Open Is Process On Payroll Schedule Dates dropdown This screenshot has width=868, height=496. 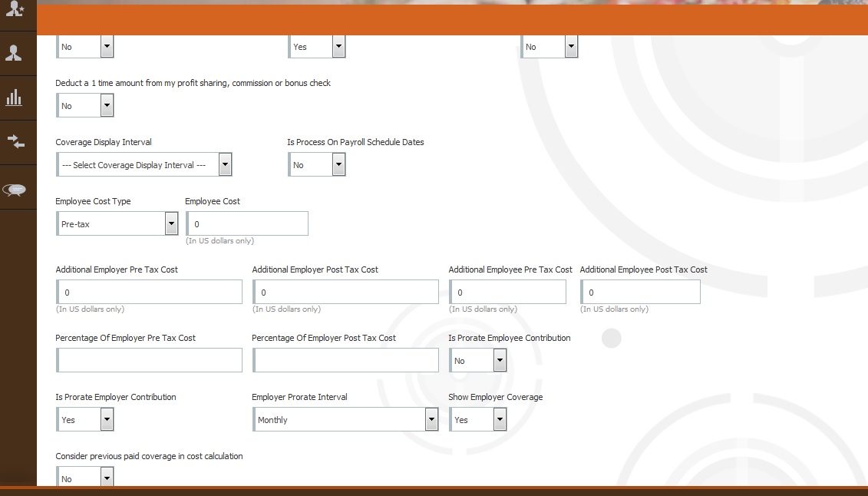[x=317, y=164]
